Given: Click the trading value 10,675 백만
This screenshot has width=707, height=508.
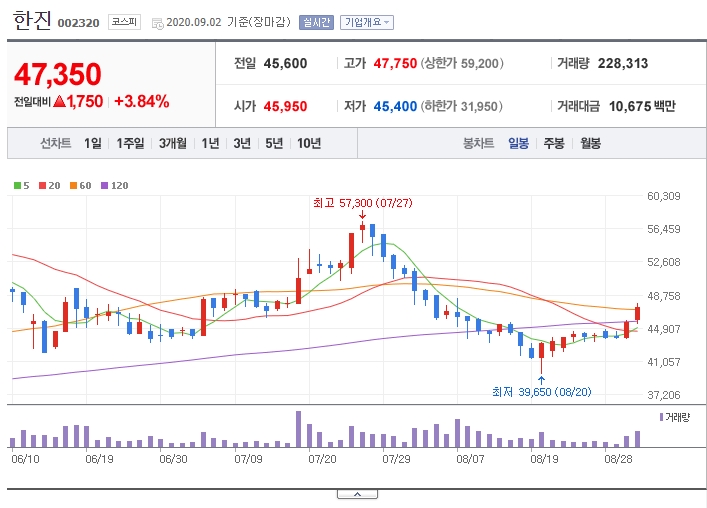Looking at the screenshot, I should (642, 106).
